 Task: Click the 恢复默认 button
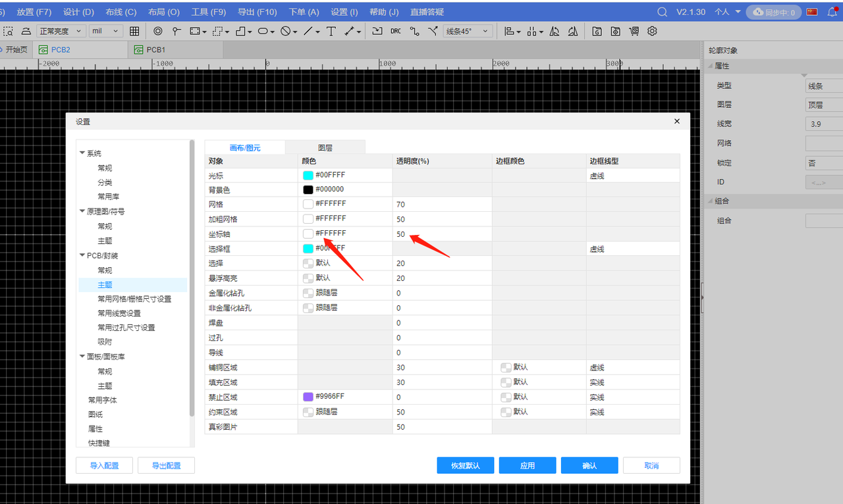466,465
